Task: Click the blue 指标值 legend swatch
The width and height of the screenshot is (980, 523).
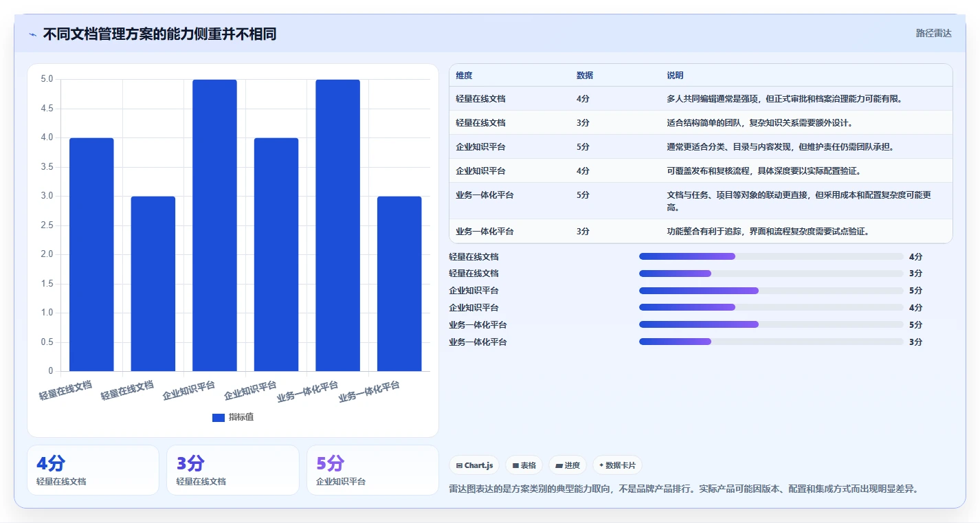Action: tap(219, 417)
